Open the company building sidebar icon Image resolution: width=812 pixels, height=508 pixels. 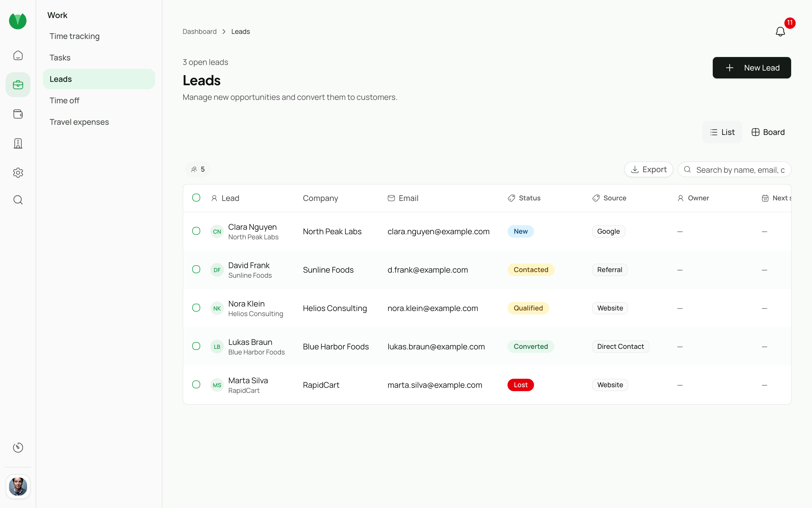coord(18,143)
